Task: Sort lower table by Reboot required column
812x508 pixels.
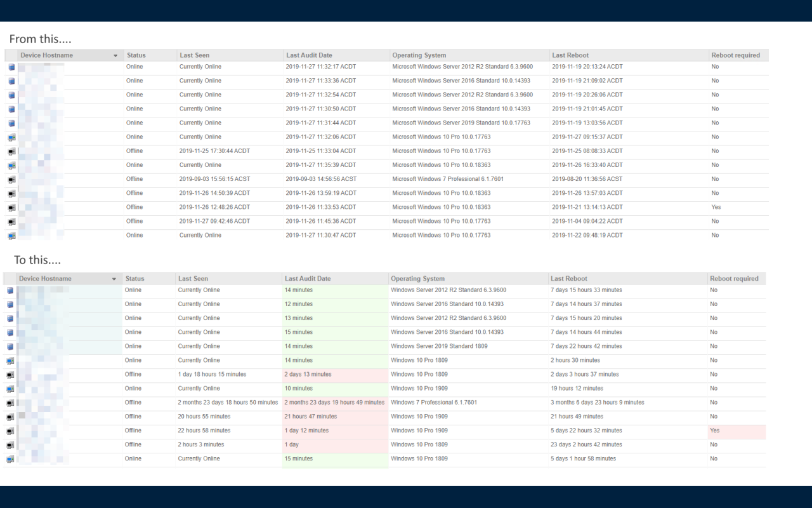Action: (735, 279)
